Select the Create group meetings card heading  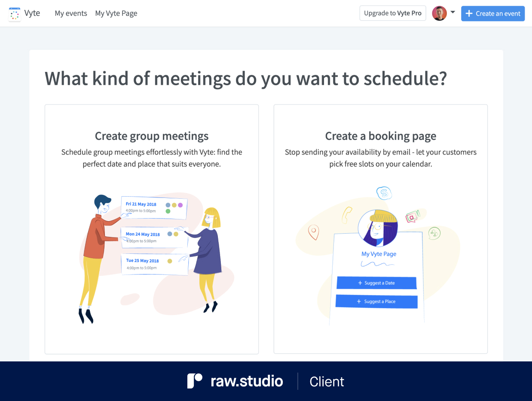pos(152,136)
